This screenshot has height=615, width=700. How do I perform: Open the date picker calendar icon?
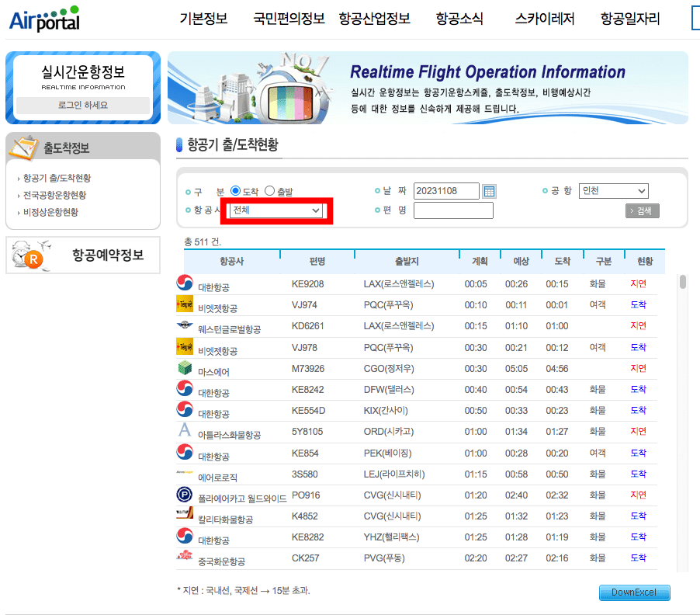coord(489,191)
